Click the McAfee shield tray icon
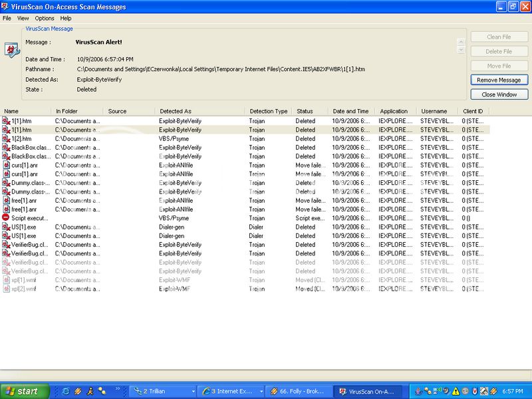The width and height of the screenshot is (532, 399). click(475, 392)
